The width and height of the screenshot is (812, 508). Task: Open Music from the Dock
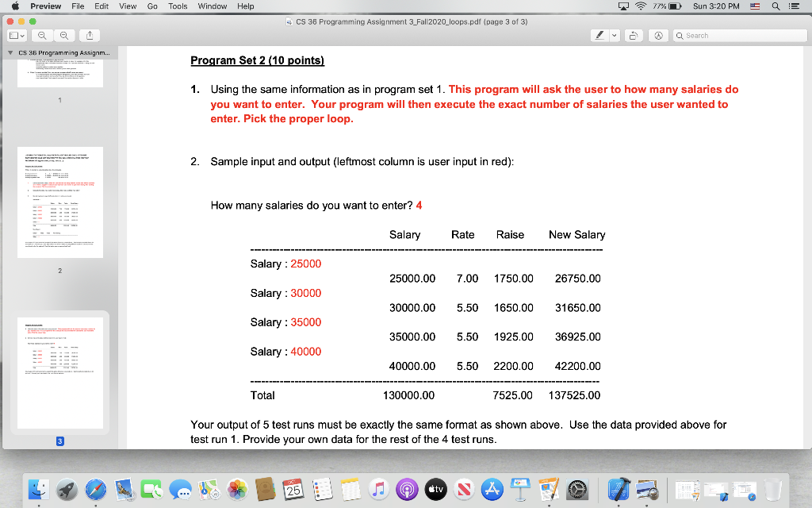pyautogui.click(x=378, y=489)
